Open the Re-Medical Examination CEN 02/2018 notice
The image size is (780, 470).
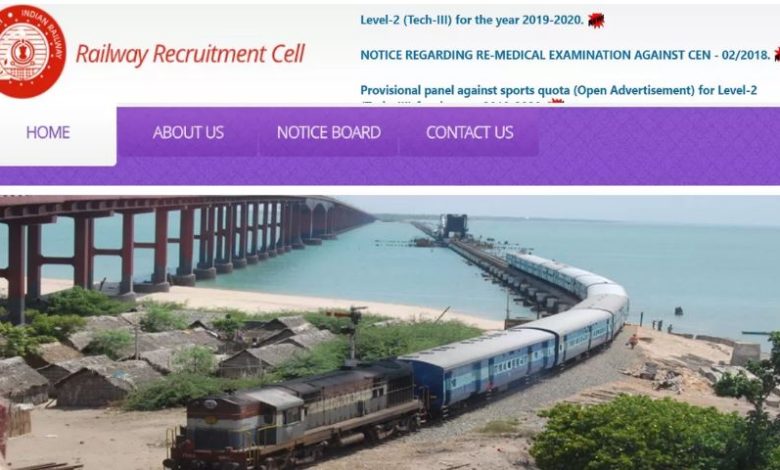pos(565,55)
